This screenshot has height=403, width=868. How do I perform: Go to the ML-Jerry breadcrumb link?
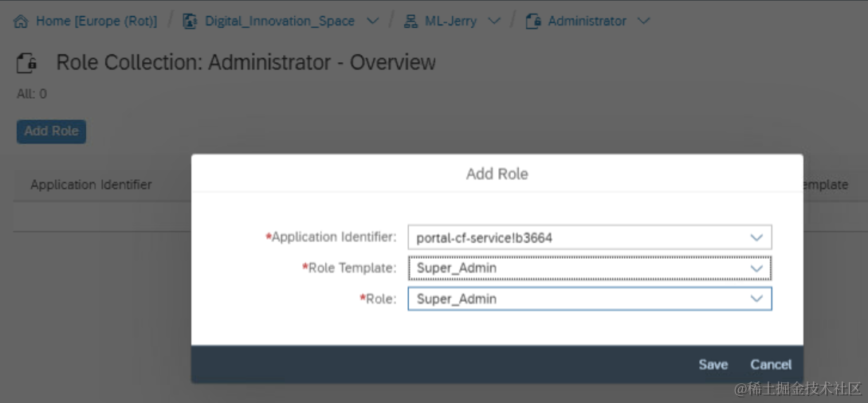pos(450,22)
